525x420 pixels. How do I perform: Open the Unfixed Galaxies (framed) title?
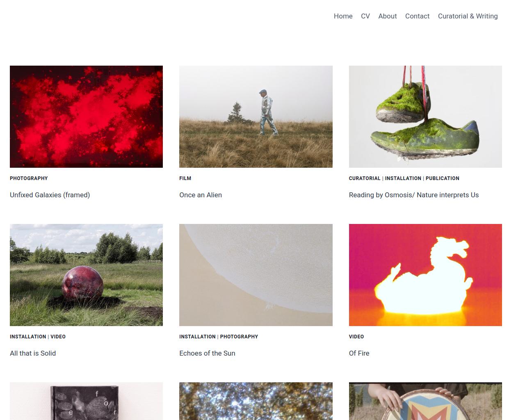[50, 195]
